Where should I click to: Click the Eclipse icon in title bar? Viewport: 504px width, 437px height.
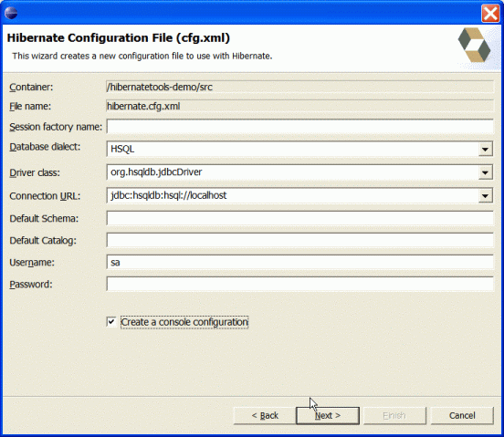pos(11,13)
